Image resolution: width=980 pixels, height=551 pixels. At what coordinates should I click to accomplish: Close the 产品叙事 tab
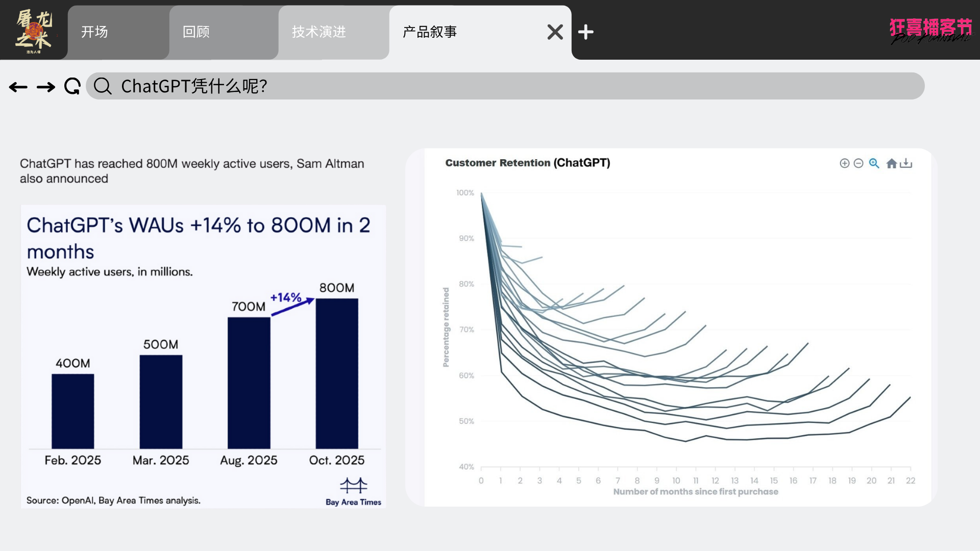pyautogui.click(x=555, y=32)
